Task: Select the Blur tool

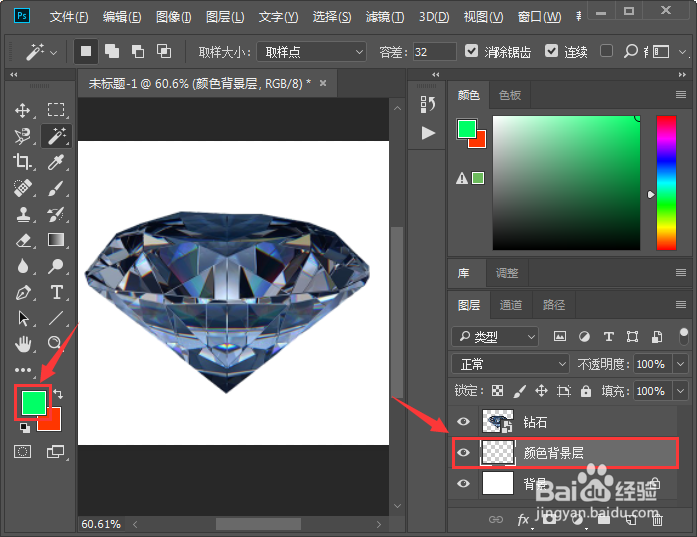Action: (x=23, y=266)
